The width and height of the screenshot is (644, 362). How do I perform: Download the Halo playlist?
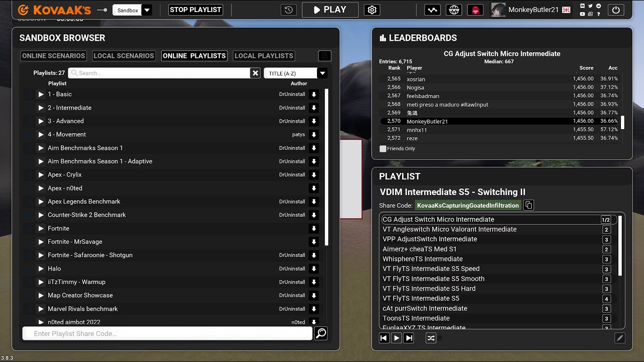coord(313,268)
